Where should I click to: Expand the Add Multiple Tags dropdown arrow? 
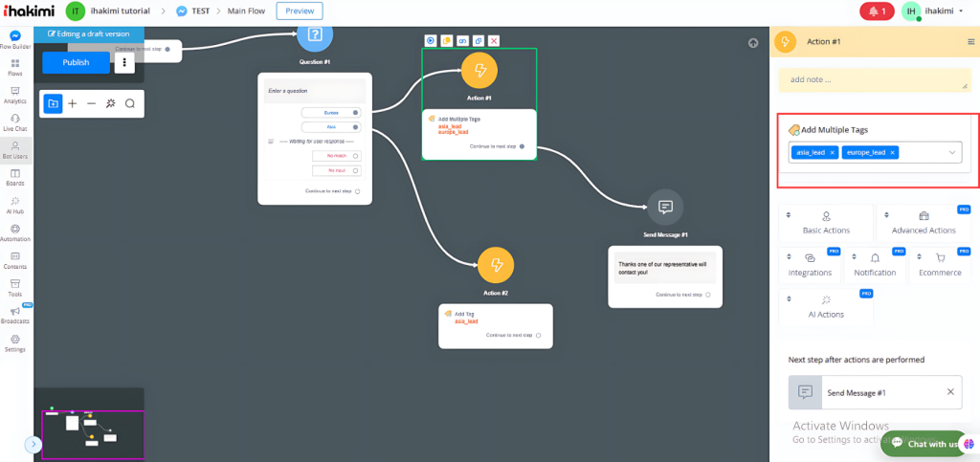pos(951,152)
